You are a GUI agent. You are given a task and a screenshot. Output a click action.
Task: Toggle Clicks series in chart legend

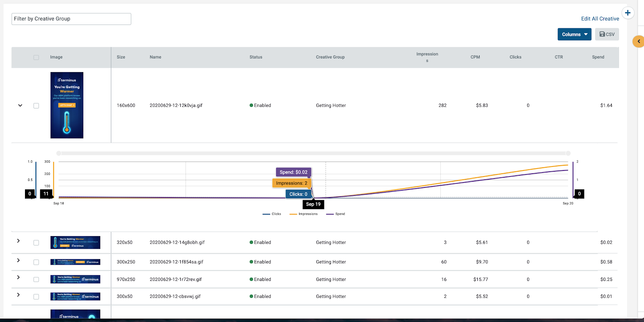tap(272, 214)
